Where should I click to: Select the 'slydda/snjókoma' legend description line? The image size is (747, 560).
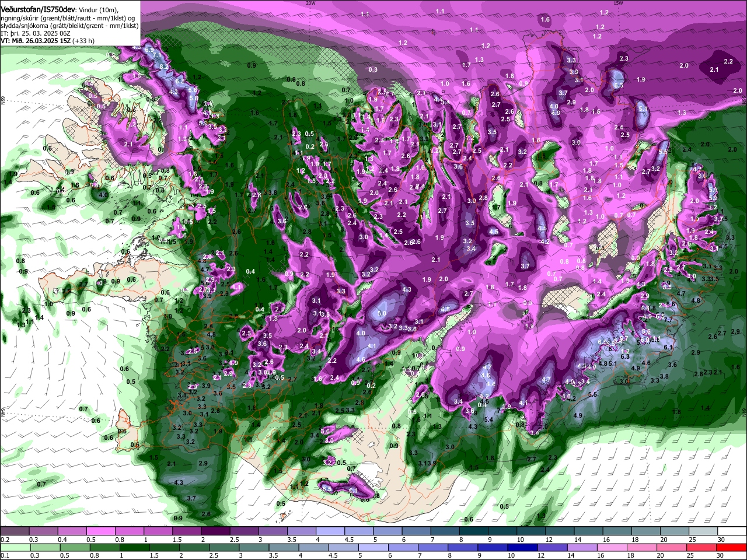click(69, 26)
